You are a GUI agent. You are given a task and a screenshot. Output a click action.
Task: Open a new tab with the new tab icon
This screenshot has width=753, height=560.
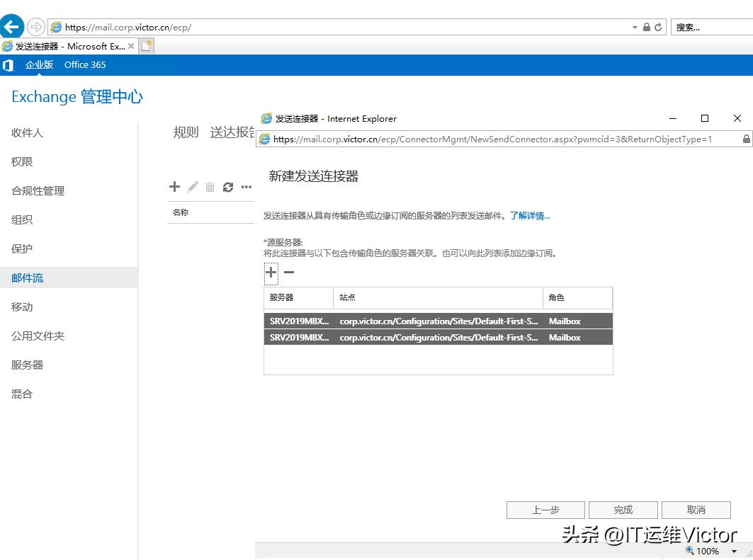coord(145,44)
